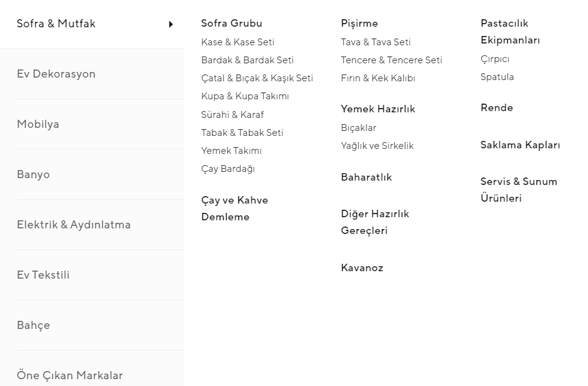Open the Kavanoz subcategory

pos(362,268)
